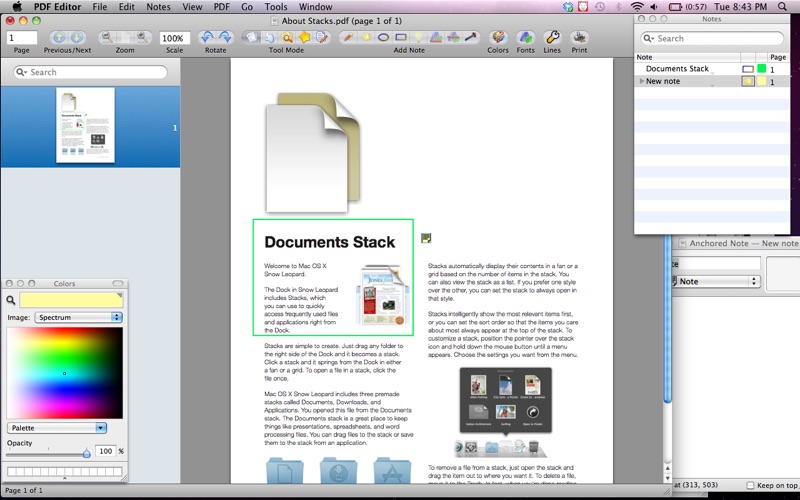Add a line note
Screen dimensions: 800x500
[x=470, y=37]
